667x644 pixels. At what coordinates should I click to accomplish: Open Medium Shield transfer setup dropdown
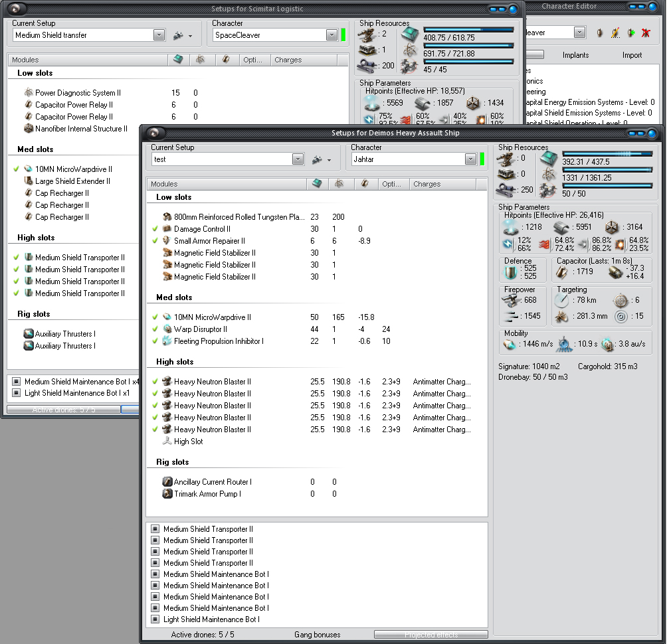pos(159,35)
